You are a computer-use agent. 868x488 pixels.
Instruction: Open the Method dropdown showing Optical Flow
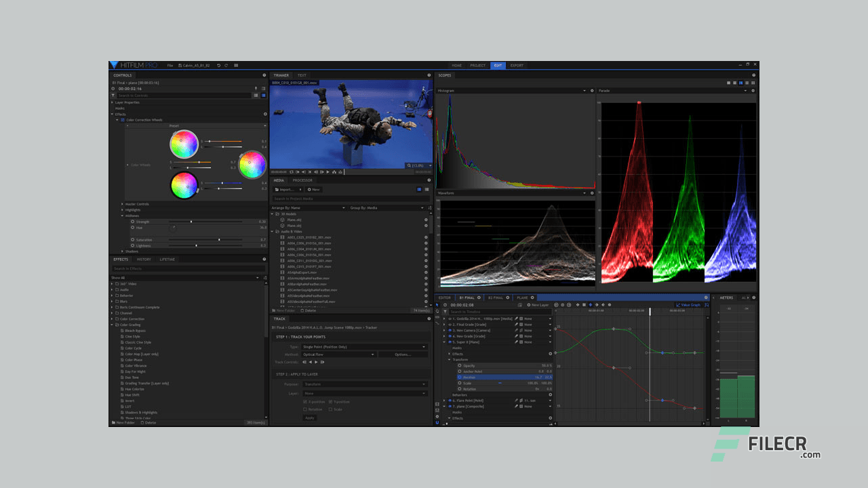pyautogui.click(x=338, y=354)
